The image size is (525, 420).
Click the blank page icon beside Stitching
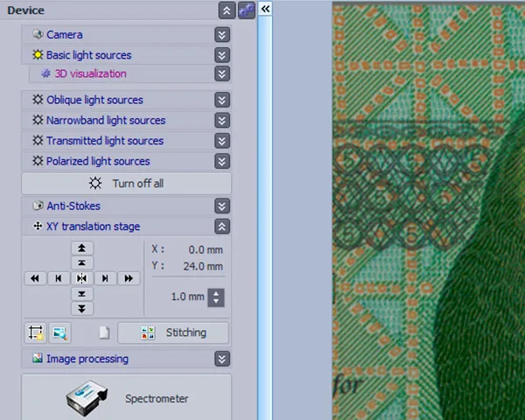tap(104, 332)
